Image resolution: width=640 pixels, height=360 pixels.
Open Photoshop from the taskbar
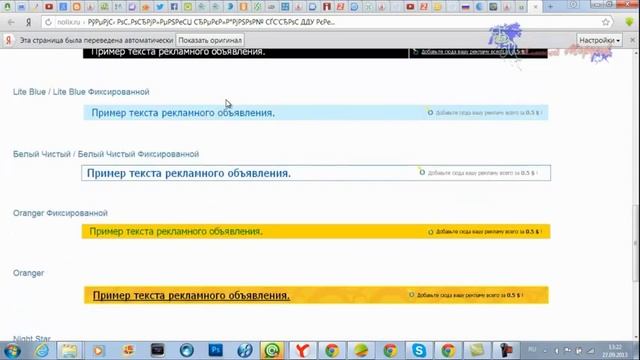[x=216, y=351]
